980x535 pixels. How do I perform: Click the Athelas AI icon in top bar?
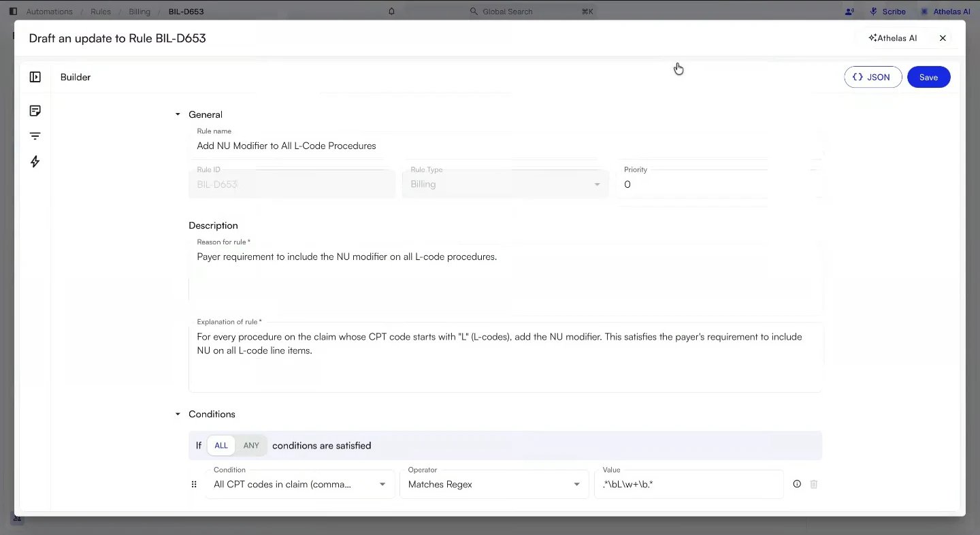point(924,12)
